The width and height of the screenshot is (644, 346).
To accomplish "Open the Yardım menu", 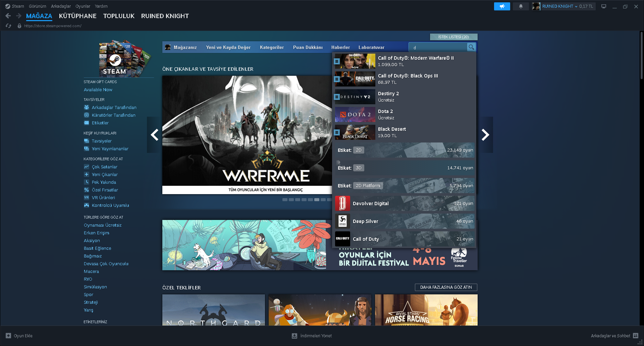I will click(101, 6).
